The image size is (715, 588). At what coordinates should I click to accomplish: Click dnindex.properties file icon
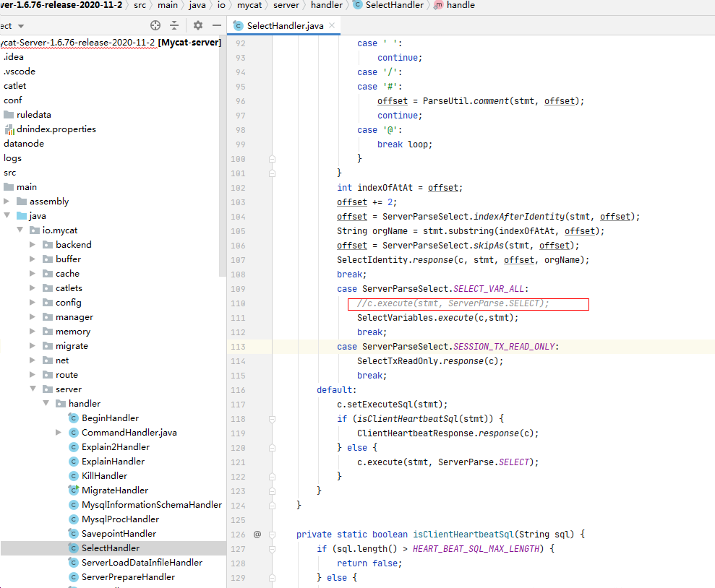click(9, 129)
